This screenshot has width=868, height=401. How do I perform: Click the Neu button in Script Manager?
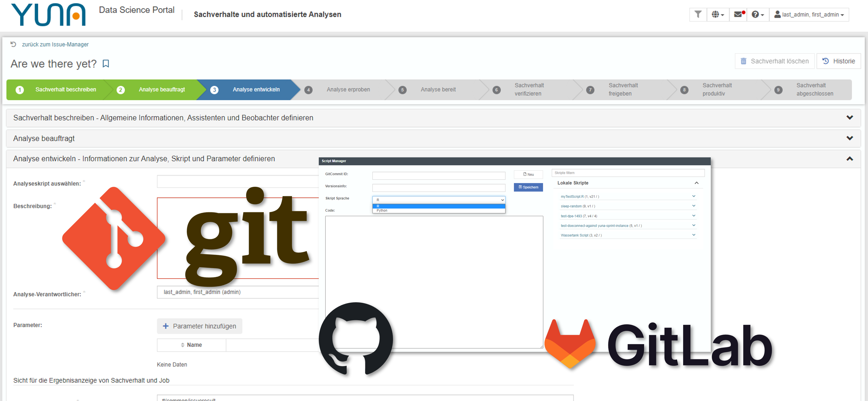[x=528, y=174]
